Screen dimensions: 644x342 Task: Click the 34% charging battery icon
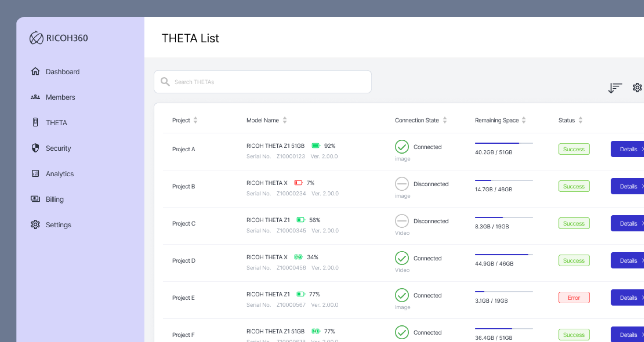tap(299, 257)
